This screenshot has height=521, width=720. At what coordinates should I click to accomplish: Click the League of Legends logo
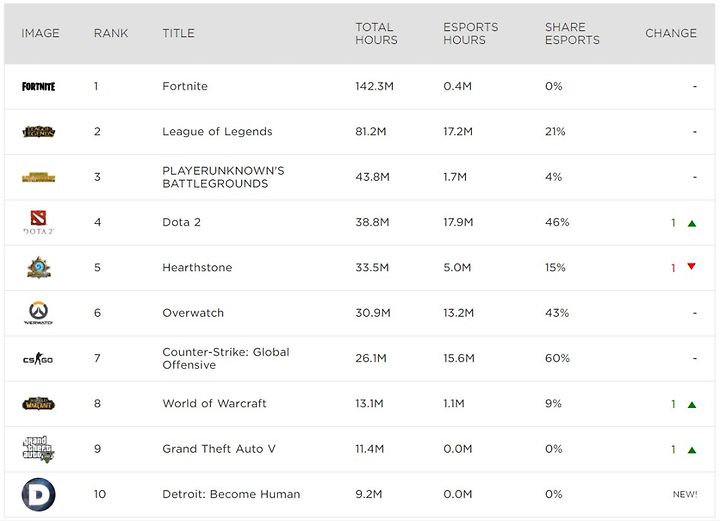(x=39, y=132)
